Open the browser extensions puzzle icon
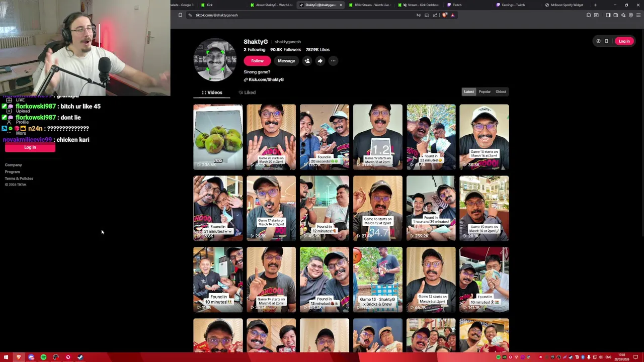644x362 pixels. point(589,15)
